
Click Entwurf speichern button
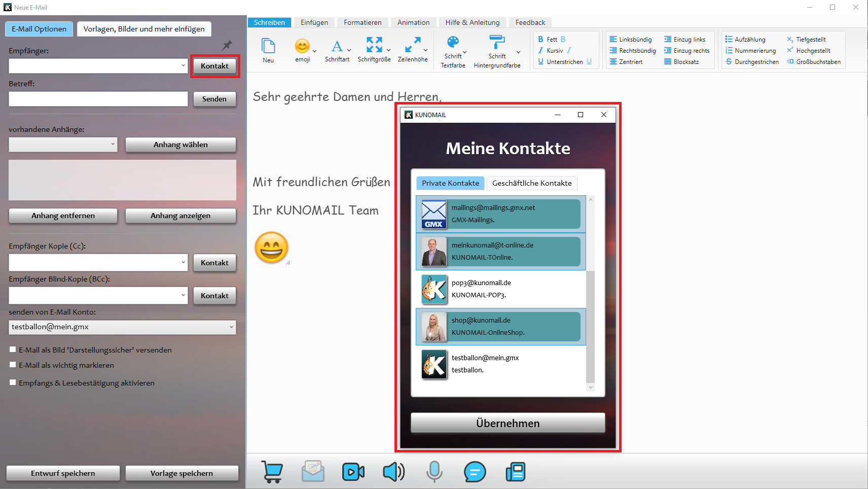(x=63, y=473)
